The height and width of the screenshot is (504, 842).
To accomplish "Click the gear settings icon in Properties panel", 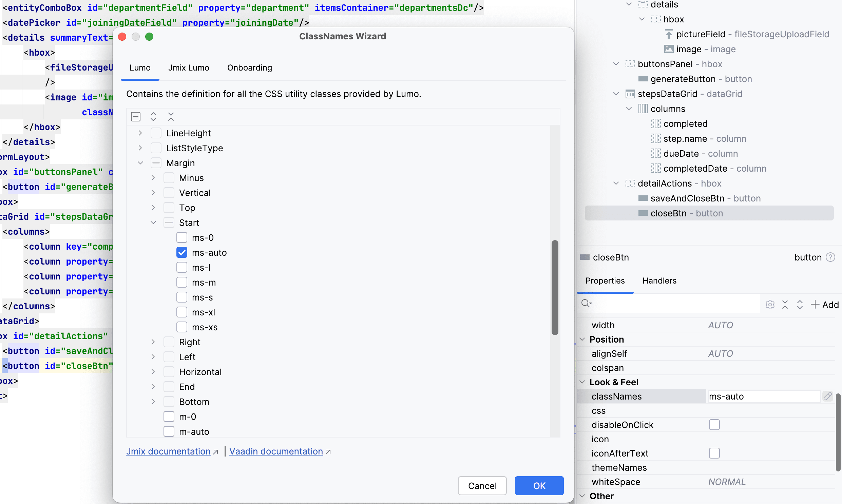I will click(770, 305).
